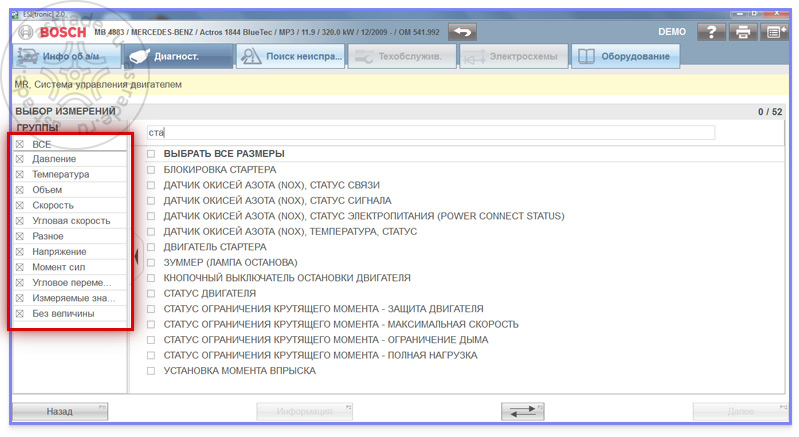Click the Bosch logo

tap(53, 32)
